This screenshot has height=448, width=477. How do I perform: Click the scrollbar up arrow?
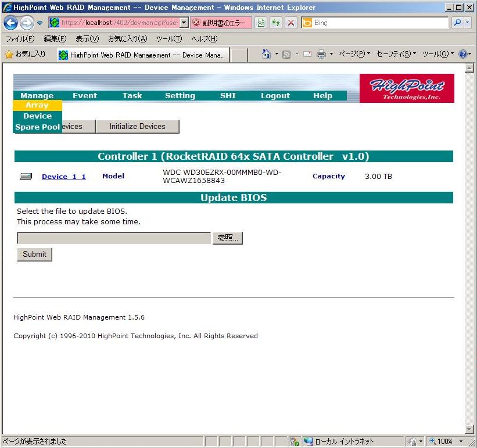469,68
